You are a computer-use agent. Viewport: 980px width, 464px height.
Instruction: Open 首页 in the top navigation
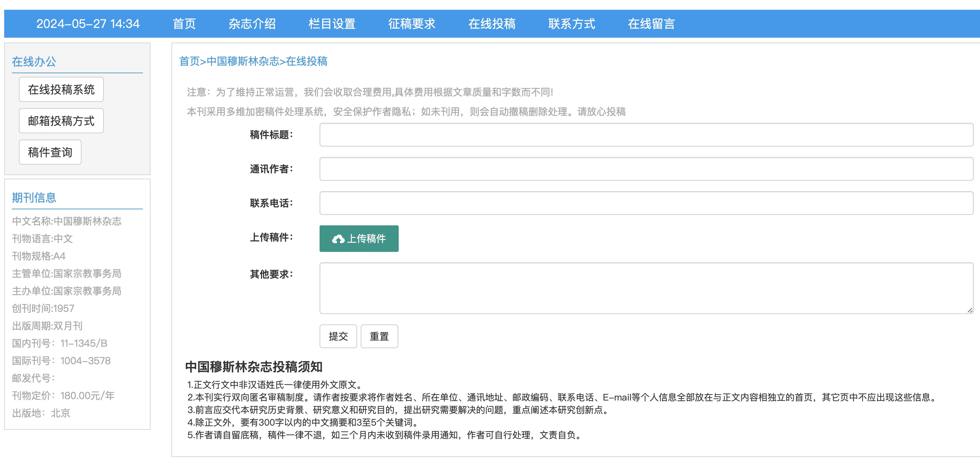click(184, 24)
